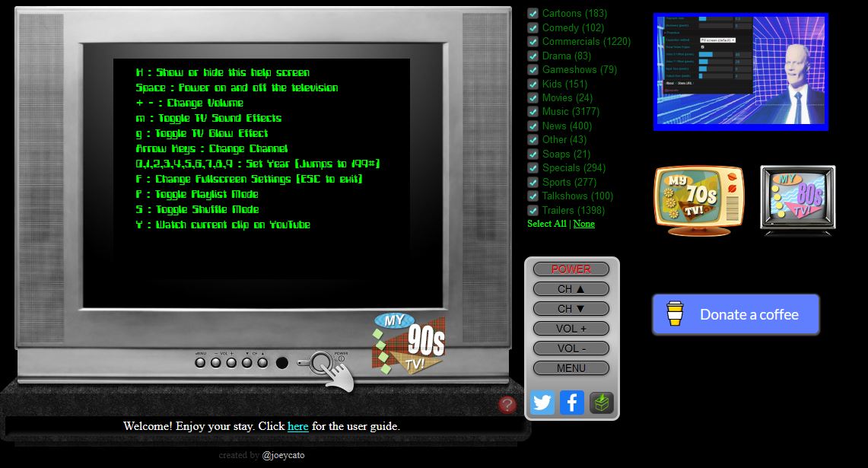This screenshot has height=468, width=868.
Task: Click the Donate a coffee button
Action: [736, 314]
